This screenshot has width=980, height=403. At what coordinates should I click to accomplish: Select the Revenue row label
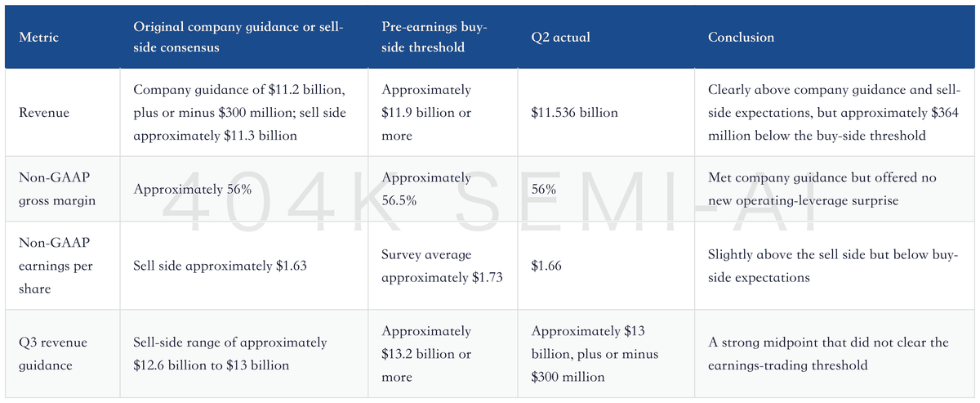click(x=43, y=113)
